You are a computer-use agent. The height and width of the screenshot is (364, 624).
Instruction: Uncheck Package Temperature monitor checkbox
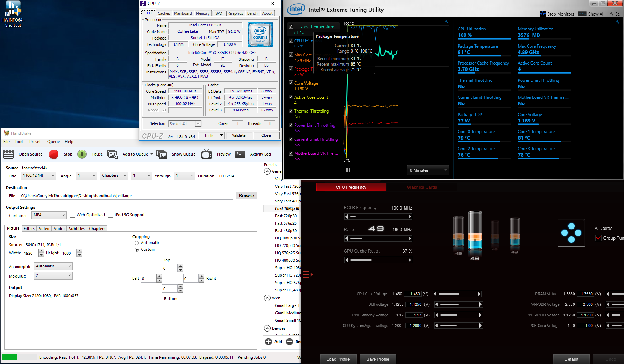click(291, 26)
